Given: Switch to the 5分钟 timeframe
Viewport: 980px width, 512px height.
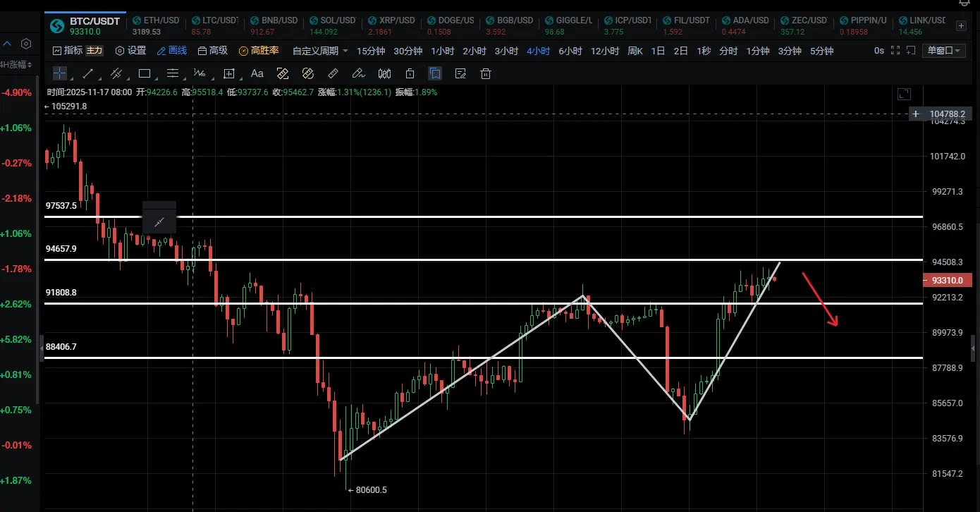Looking at the screenshot, I should pos(821,51).
